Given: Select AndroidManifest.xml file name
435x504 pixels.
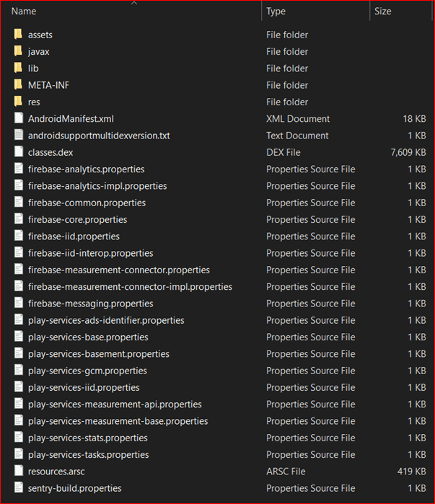Looking at the screenshot, I should click(x=71, y=119).
